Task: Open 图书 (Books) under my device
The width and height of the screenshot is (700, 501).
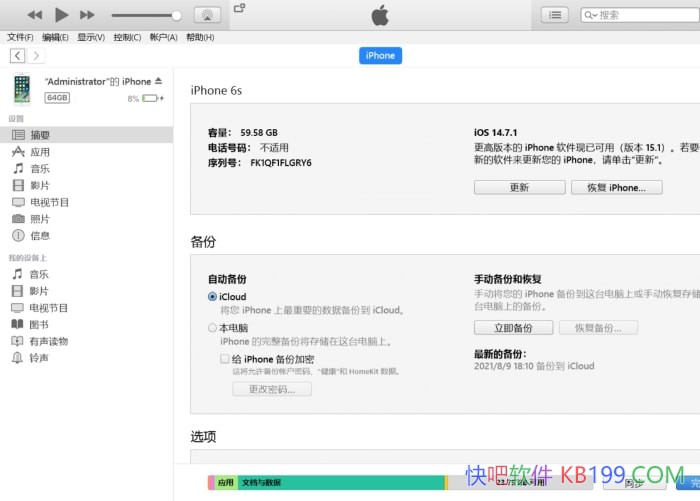Action: click(x=39, y=324)
